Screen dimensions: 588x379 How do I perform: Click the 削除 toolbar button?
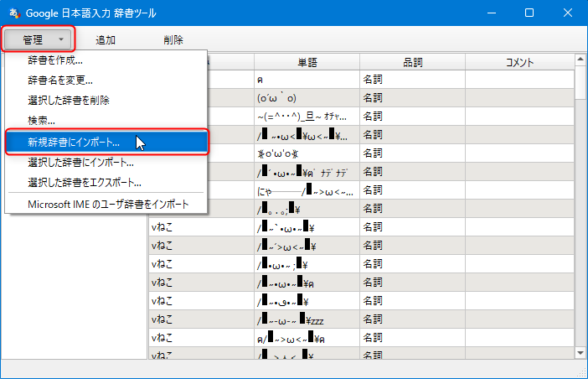point(173,39)
